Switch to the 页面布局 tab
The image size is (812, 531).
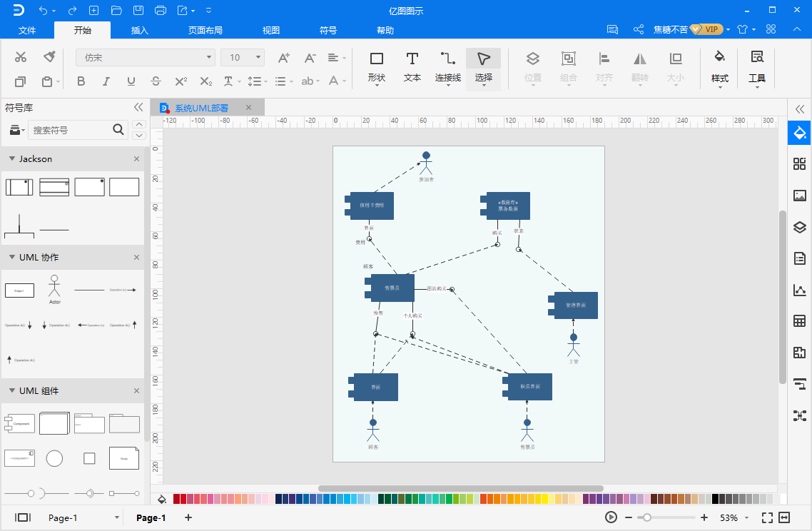click(205, 30)
